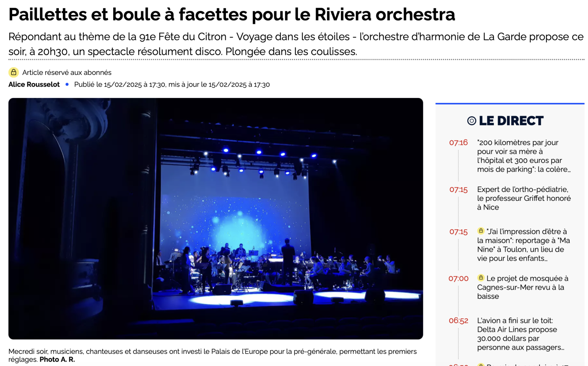Open the Delta Air Lines 30.000 dollars story

click(x=521, y=334)
